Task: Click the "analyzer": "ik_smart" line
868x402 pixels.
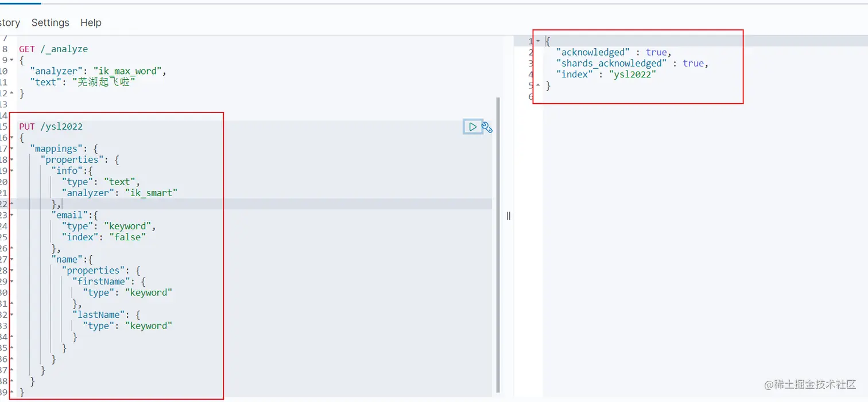Action: [119, 193]
